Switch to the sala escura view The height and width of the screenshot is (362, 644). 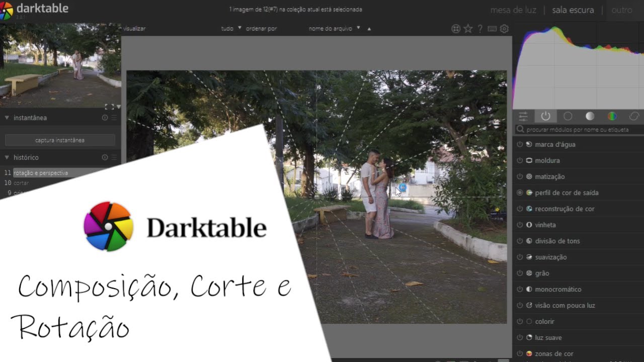pos(573,10)
